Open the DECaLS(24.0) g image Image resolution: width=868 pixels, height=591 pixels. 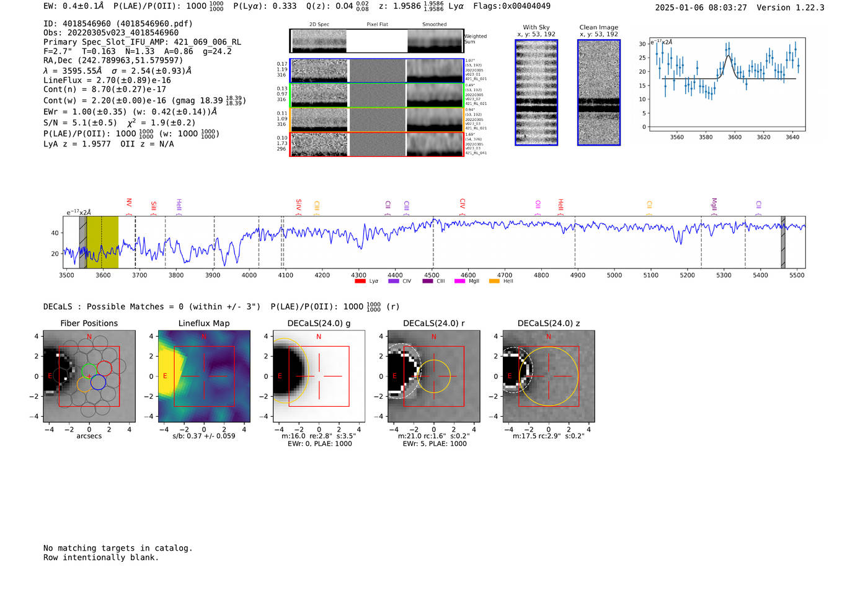pos(319,376)
